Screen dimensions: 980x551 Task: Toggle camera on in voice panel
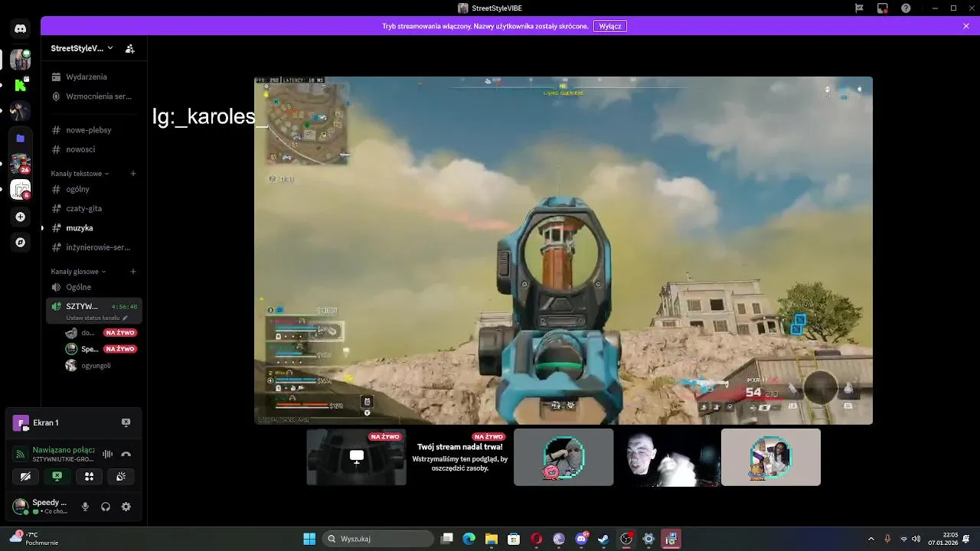click(x=25, y=477)
